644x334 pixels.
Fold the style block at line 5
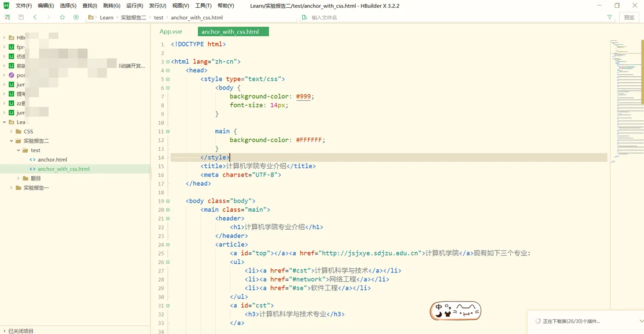tap(168, 79)
